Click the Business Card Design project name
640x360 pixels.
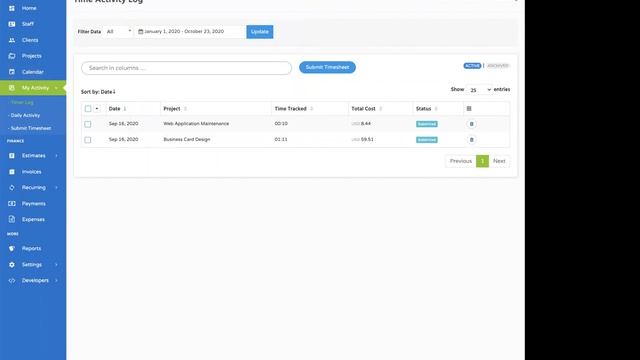tap(187, 139)
